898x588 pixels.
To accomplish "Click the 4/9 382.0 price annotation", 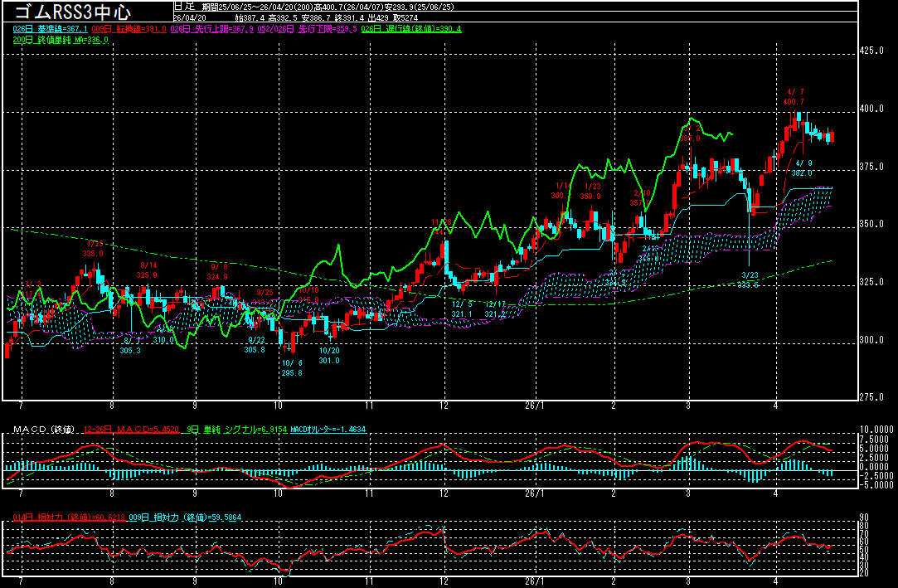I will point(801,168).
